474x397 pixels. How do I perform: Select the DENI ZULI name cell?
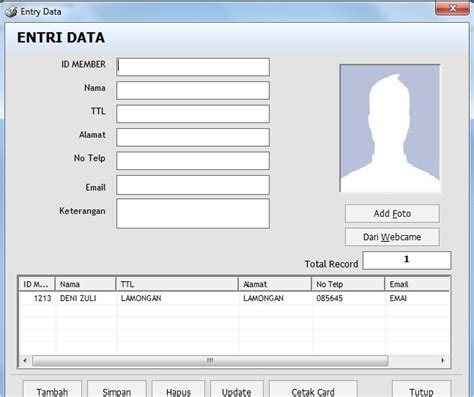(86, 298)
